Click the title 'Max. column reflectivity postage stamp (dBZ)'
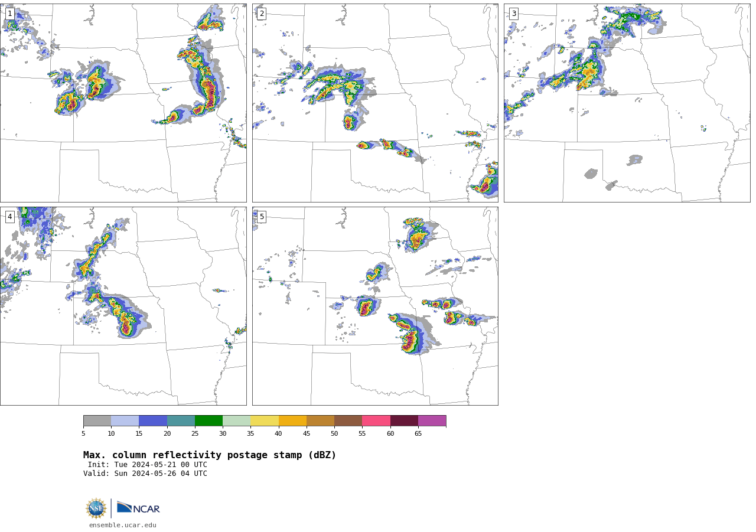This screenshot has height=532, width=756. click(210, 455)
